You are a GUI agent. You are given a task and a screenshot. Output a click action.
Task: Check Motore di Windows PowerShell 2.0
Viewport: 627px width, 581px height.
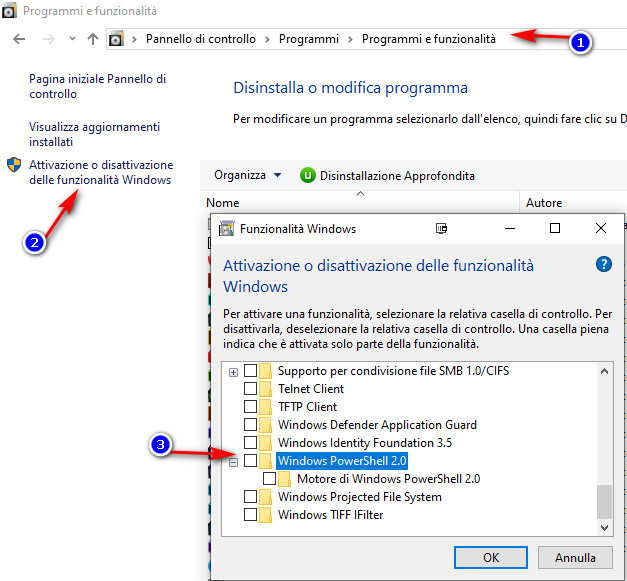coord(269,479)
